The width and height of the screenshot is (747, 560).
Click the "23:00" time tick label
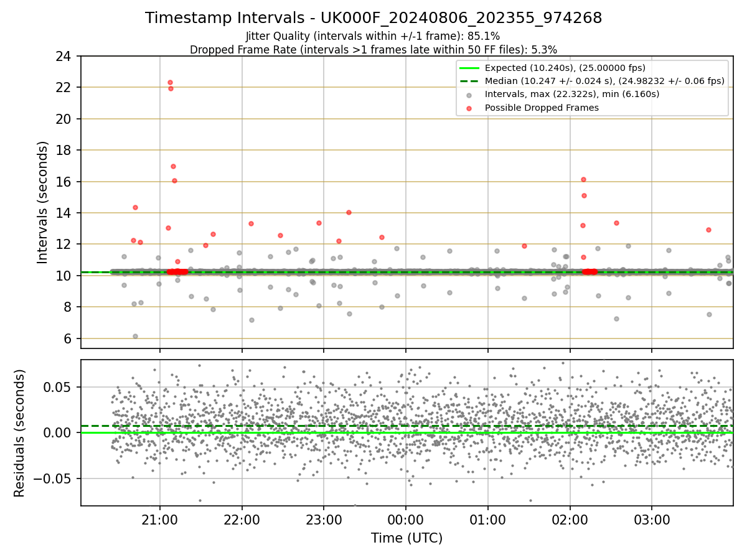click(x=324, y=519)
